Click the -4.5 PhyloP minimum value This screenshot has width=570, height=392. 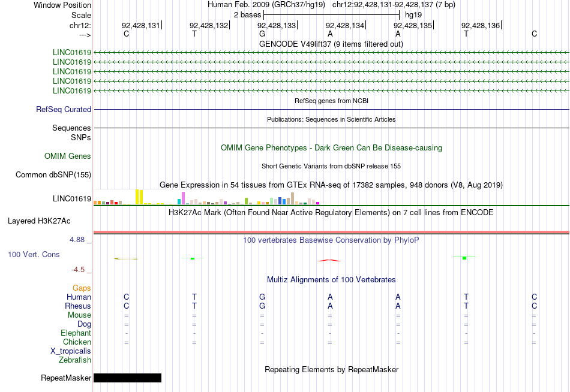coord(78,270)
